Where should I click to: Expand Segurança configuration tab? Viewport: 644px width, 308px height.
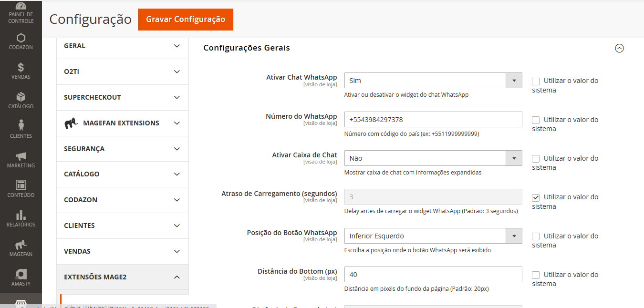pyautogui.click(x=123, y=149)
